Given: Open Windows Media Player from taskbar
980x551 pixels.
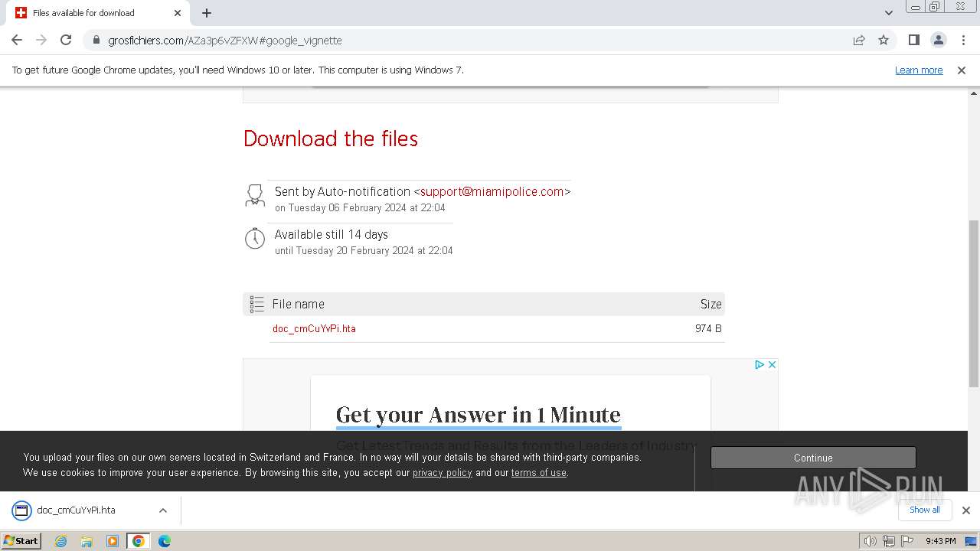Looking at the screenshot, I should coord(113,540).
